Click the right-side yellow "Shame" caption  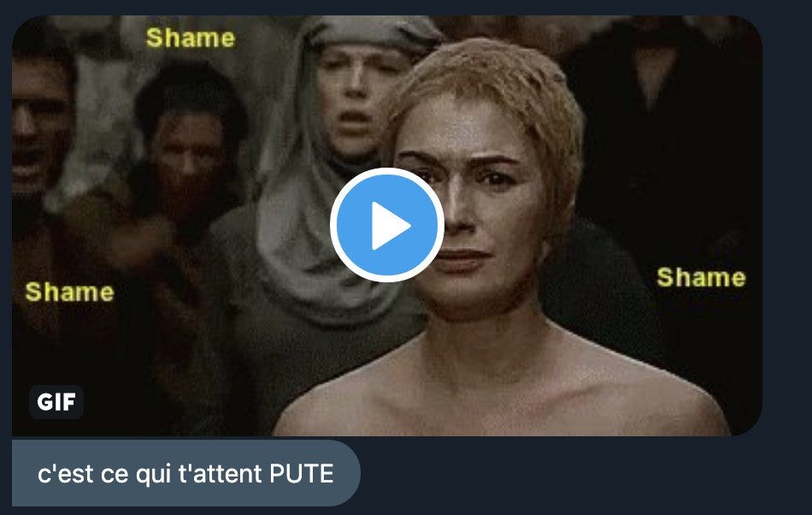pyautogui.click(x=701, y=277)
